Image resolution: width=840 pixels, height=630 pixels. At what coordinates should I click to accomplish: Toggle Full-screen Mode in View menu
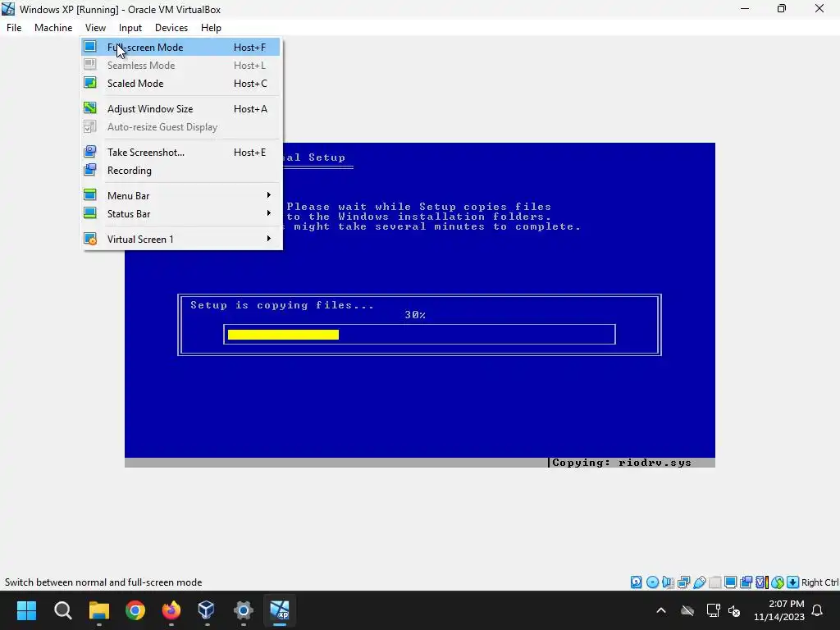pyautogui.click(x=180, y=47)
